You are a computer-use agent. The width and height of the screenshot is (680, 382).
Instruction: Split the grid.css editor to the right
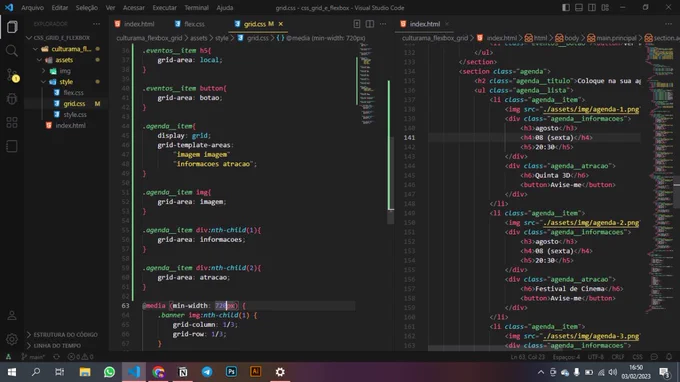(x=369, y=24)
